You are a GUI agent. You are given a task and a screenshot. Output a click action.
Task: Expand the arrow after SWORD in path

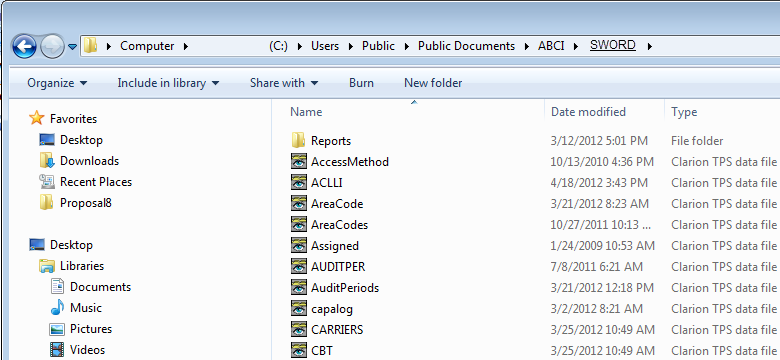coord(649,46)
